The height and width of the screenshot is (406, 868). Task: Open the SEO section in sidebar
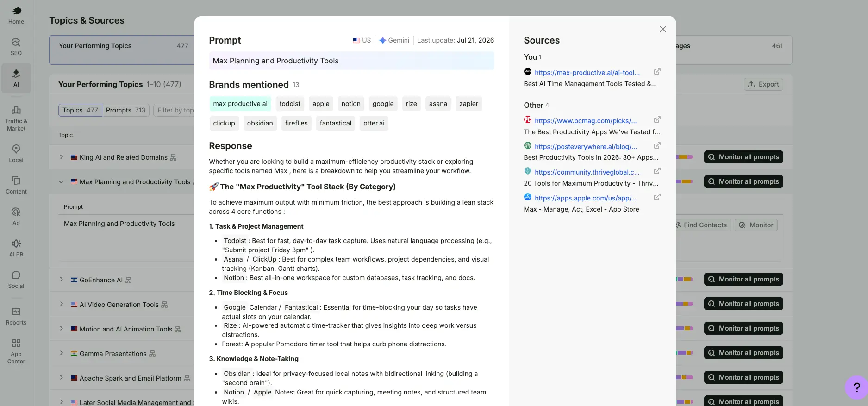(x=16, y=47)
